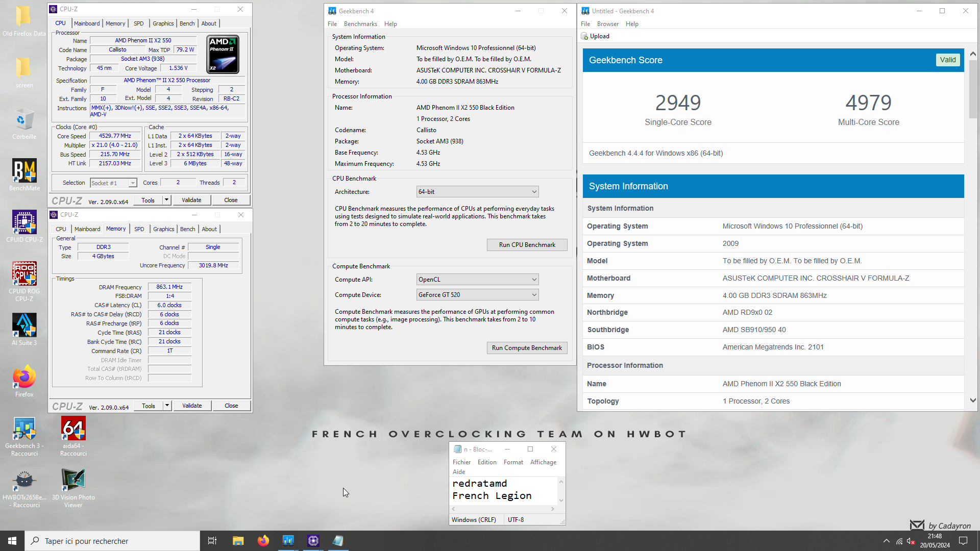The height and width of the screenshot is (551, 980).
Task: Open the notification center icon
Action: pos(963,541)
